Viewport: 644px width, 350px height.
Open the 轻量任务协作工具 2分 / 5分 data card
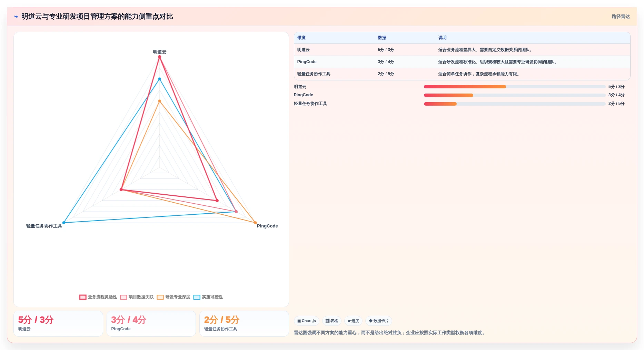[x=244, y=323]
